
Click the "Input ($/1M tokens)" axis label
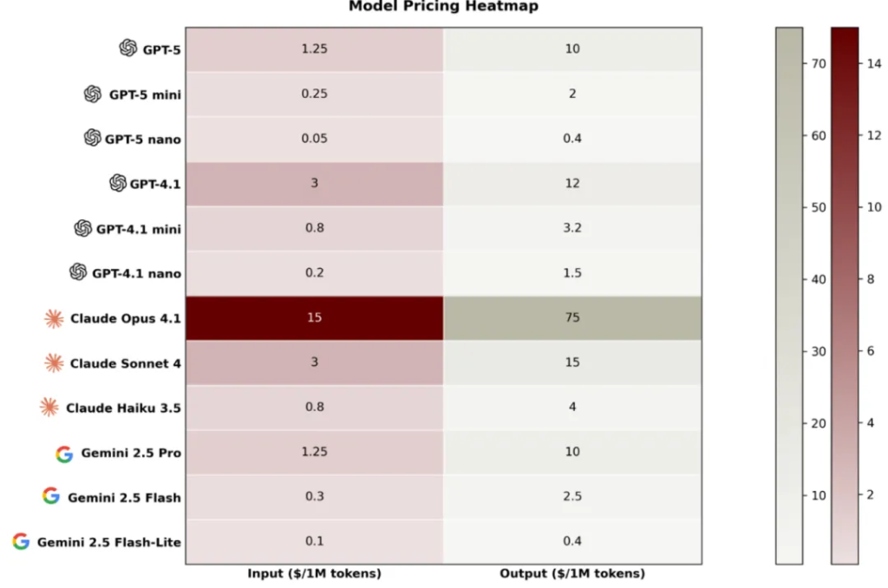click(314, 574)
